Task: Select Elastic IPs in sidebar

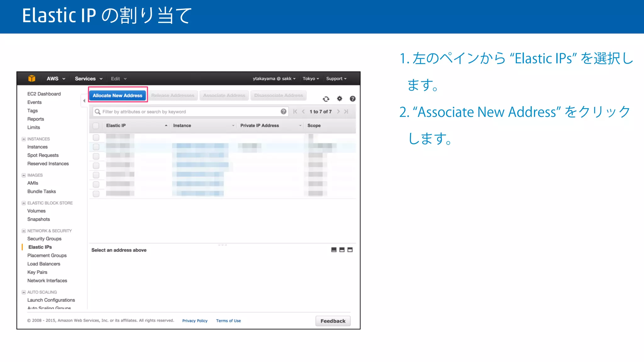Action: (40, 247)
